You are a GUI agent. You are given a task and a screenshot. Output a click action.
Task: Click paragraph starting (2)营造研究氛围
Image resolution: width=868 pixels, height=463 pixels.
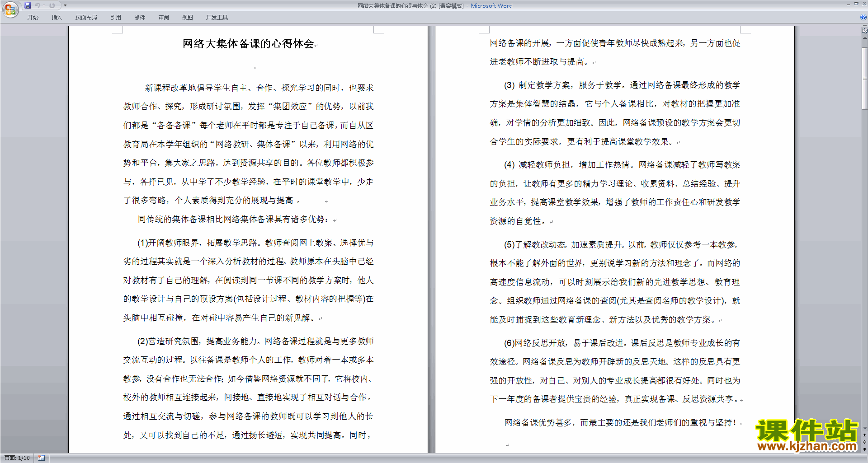click(x=248, y=388)
